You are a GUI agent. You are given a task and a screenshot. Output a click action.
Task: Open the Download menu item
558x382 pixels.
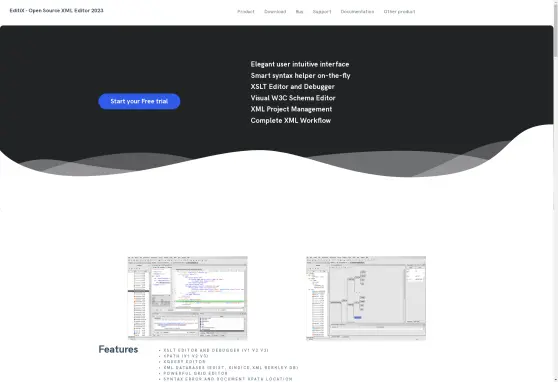(275, 12)
